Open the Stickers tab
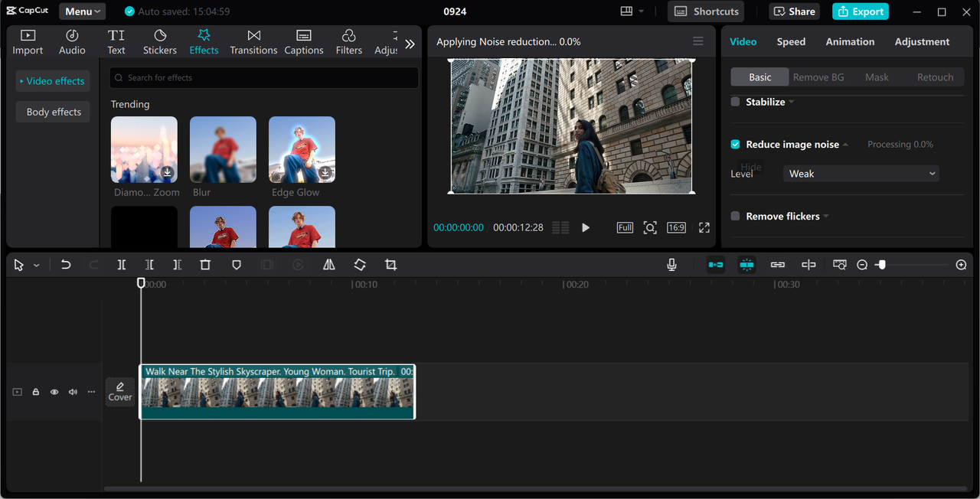 [160, 42]
